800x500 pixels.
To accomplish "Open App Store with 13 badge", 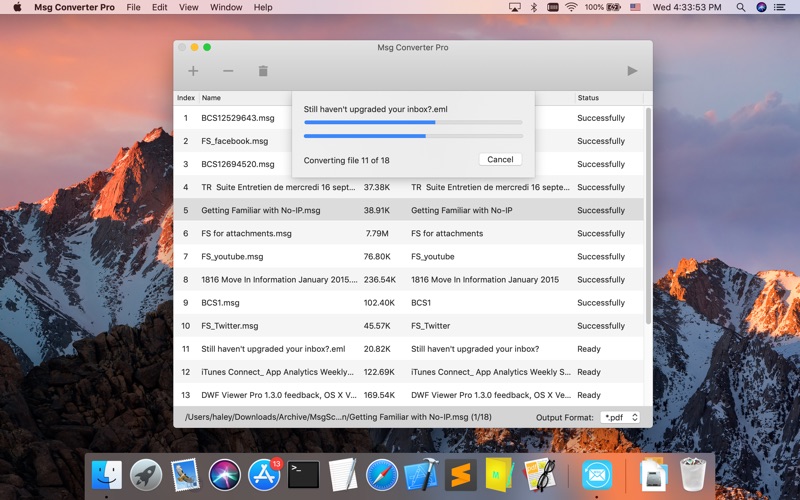I will 264,475.
